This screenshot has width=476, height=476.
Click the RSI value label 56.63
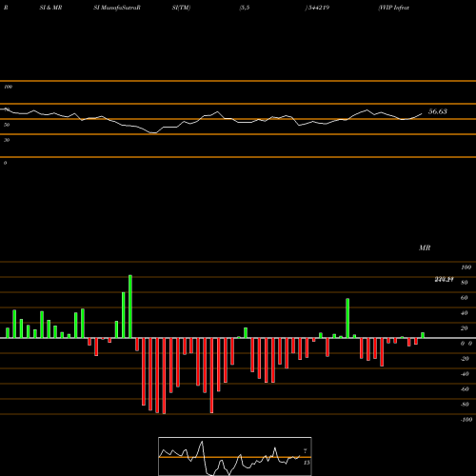tap(438, 111)
